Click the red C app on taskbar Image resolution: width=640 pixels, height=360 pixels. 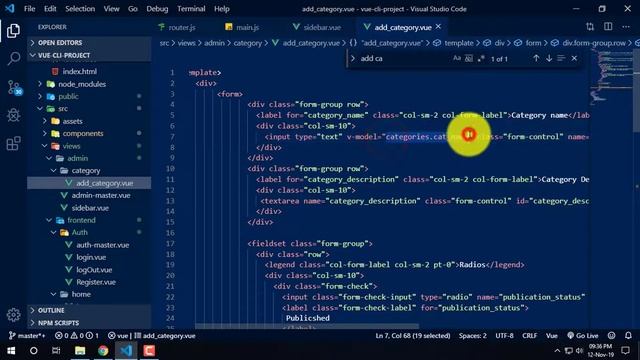point(149,351)
